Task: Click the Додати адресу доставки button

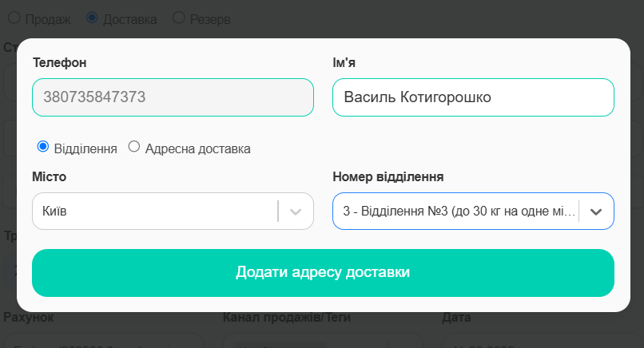Action: click(324, 273)
